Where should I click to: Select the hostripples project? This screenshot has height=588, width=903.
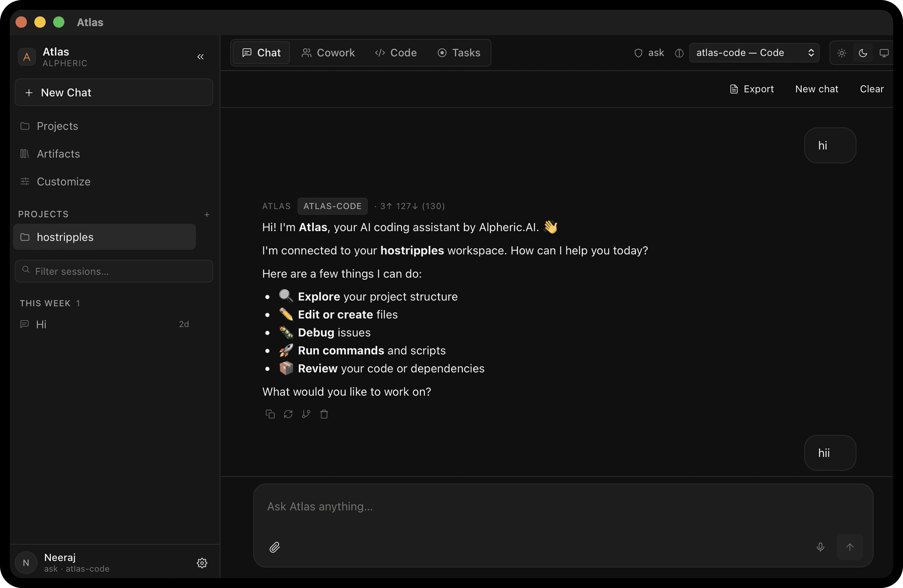tap(105, 237)
